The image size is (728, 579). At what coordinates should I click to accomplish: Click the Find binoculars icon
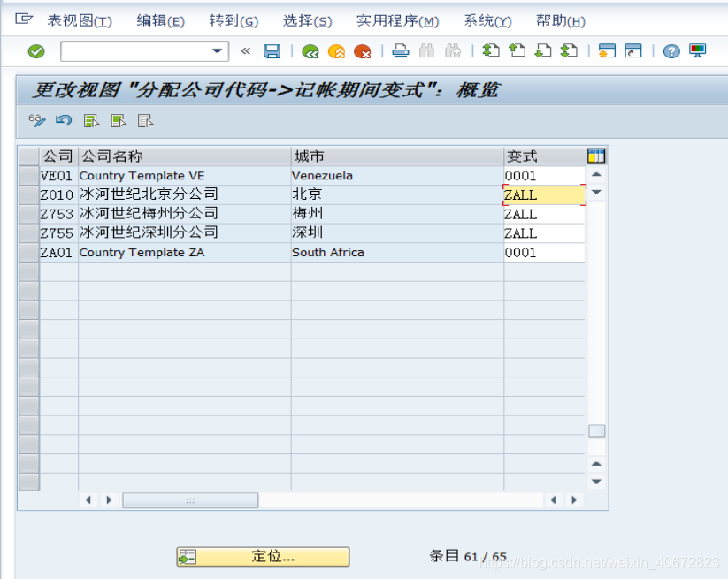(x=426, y=50)
